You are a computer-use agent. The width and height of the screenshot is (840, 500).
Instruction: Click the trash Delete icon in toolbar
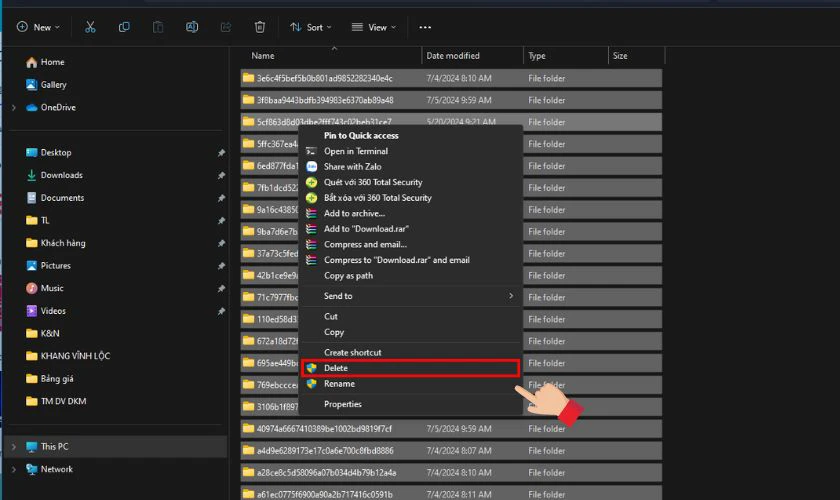click(x=260, y=27)
